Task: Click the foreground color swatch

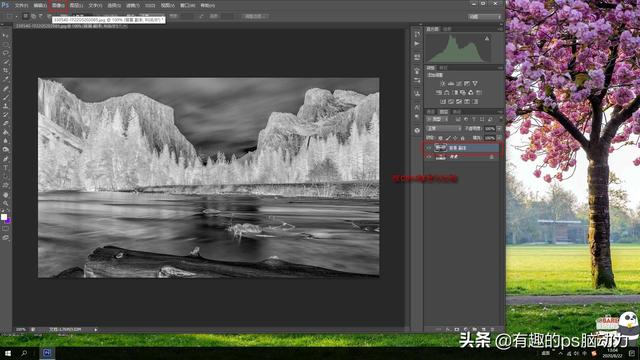Action: 4,216
